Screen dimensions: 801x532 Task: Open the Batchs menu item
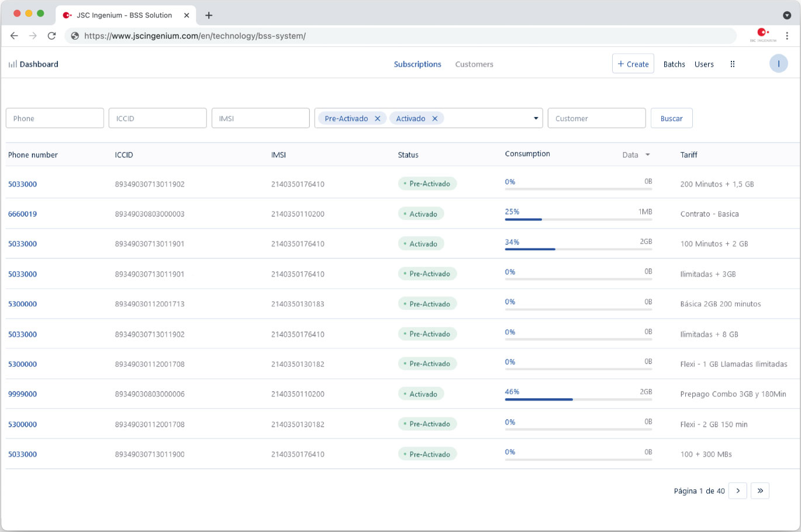[674, 64]
